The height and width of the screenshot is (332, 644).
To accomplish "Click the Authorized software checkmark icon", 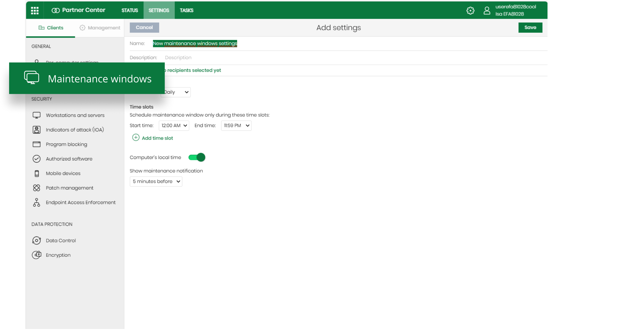I will [36, 159].
